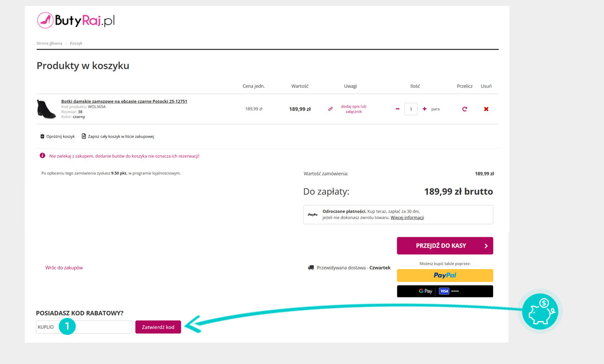Go to Strona główna breadcrumb

49,43
